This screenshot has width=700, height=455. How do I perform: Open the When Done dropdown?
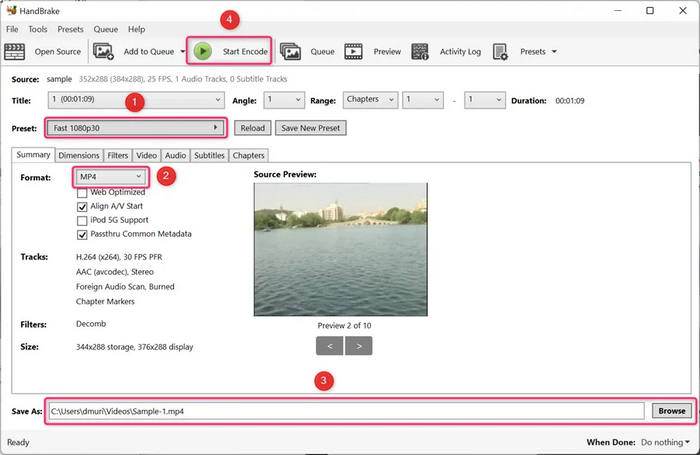point(665,442)
